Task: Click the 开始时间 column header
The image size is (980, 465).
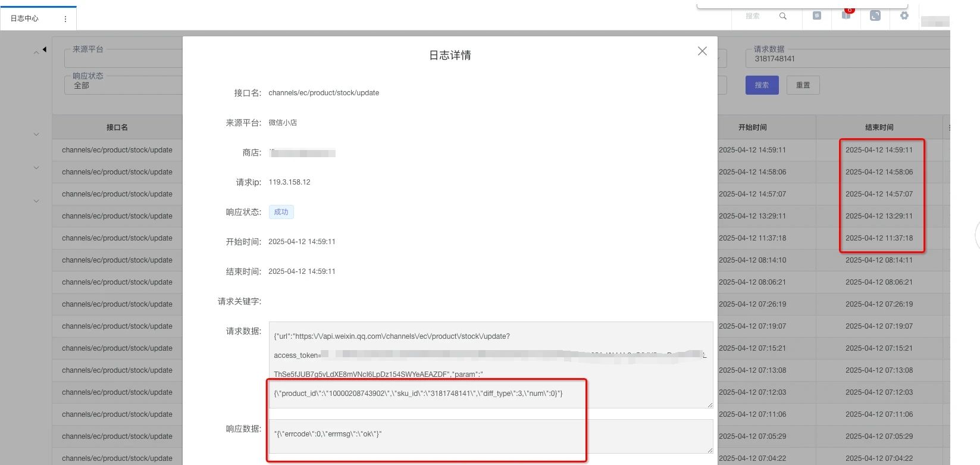Action: (753, 127)
